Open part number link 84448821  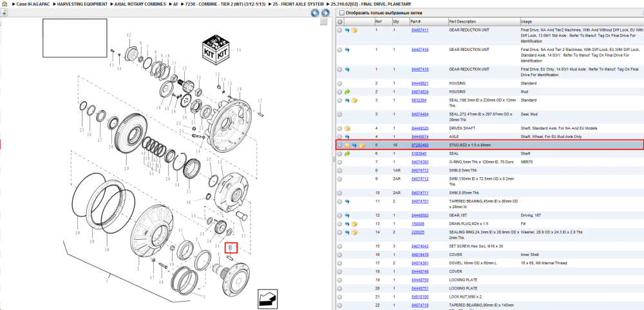[x=420, y=83]
